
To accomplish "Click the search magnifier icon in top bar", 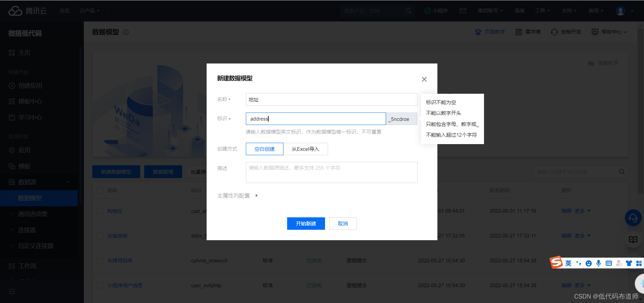I will (x=408, y=11).
